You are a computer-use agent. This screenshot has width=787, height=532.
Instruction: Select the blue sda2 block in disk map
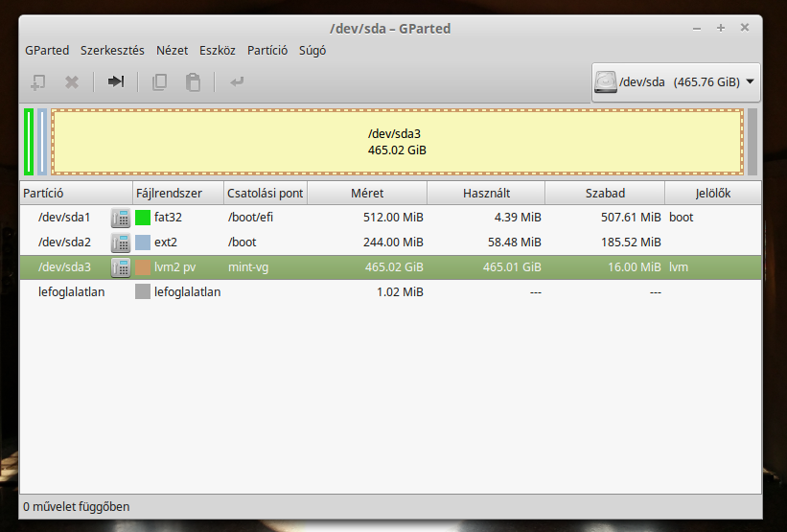point(42,142)
